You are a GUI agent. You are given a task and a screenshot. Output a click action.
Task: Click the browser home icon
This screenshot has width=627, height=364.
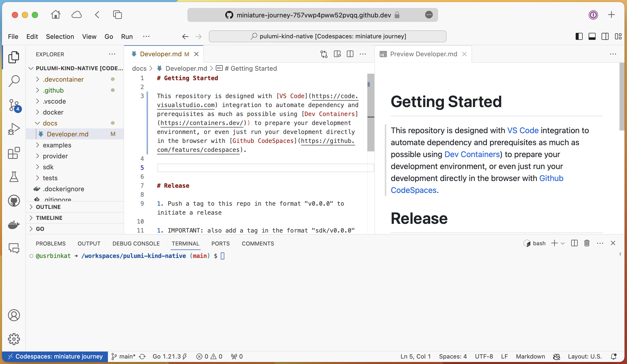pos(56,15)
